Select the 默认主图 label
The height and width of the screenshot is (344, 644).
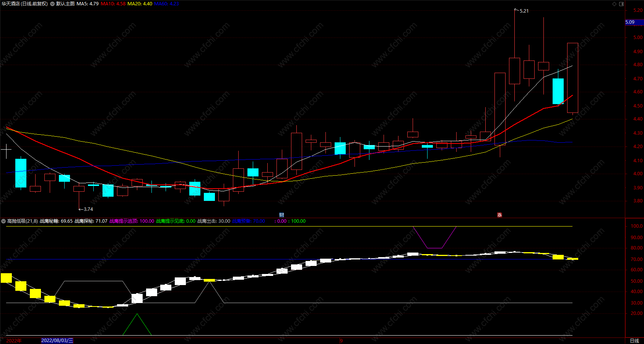(x=65, y=4)
